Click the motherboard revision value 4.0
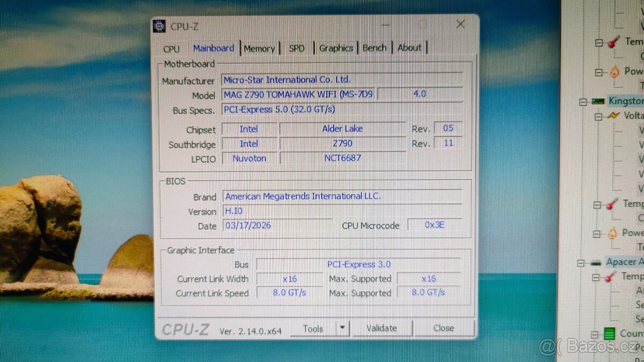 click(x=420, y=93)
